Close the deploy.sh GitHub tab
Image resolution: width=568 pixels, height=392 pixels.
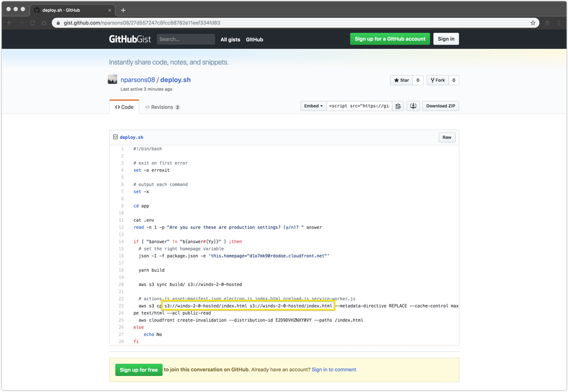pos(109,10)
